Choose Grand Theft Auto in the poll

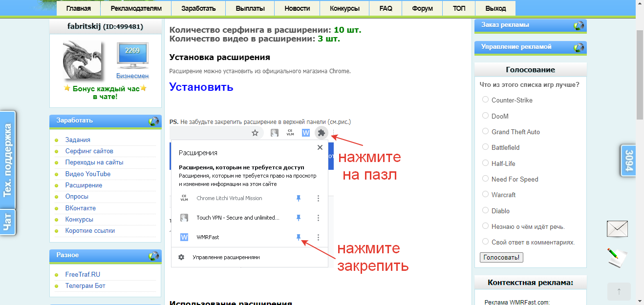click(x=486, y=131)
